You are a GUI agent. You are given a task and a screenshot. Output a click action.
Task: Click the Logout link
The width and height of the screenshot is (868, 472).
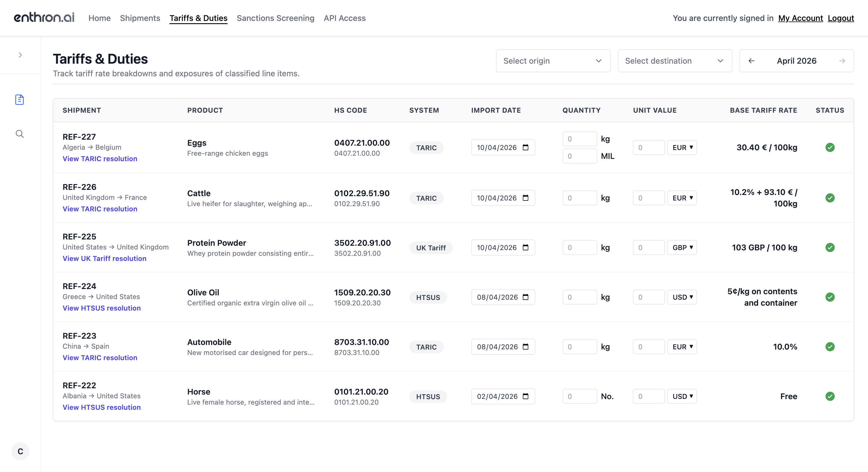click(841, 18)
